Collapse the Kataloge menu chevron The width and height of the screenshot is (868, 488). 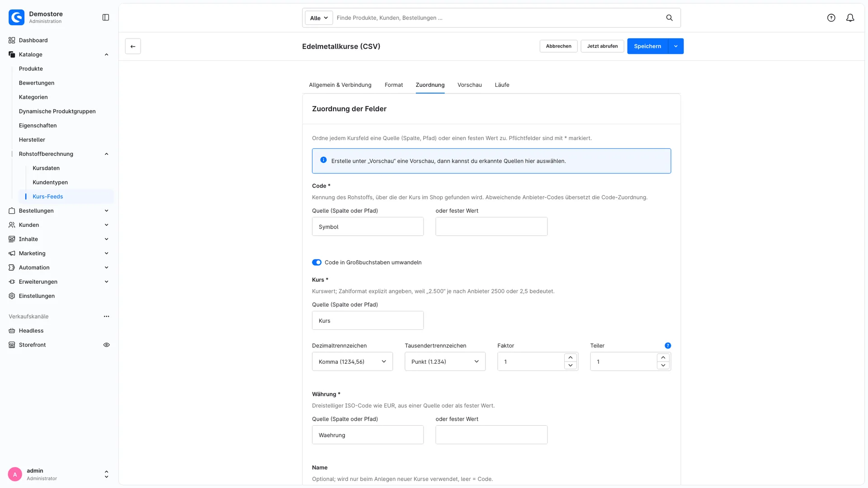tap(106, 54)
